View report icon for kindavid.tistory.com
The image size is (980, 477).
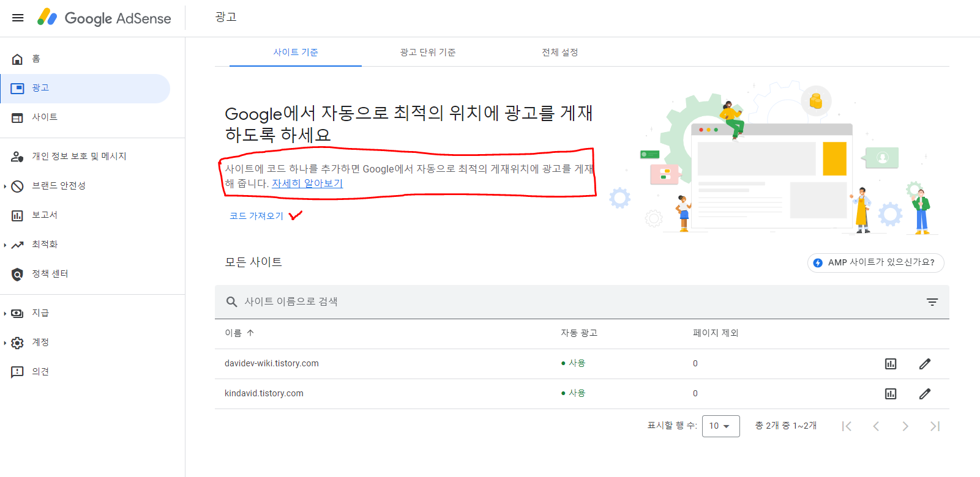pyautogui.click(x=891, y=394)
